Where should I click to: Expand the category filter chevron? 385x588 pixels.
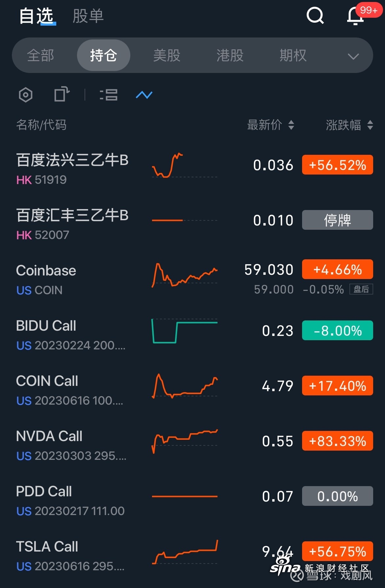353,57
